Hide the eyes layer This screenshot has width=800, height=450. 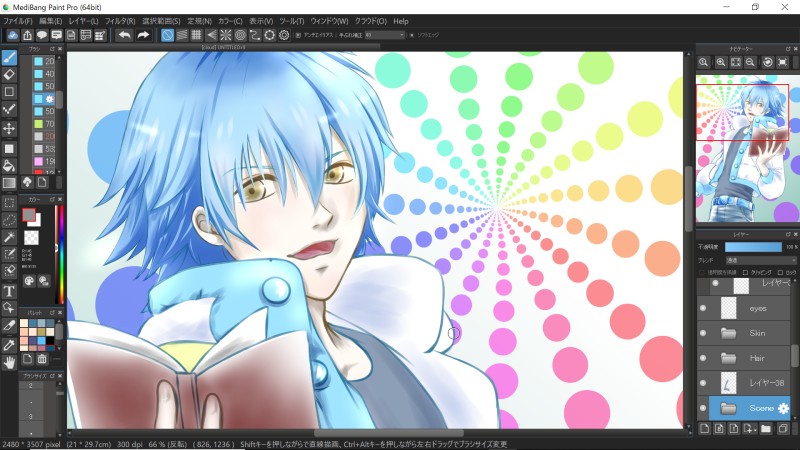click(703, 308)
